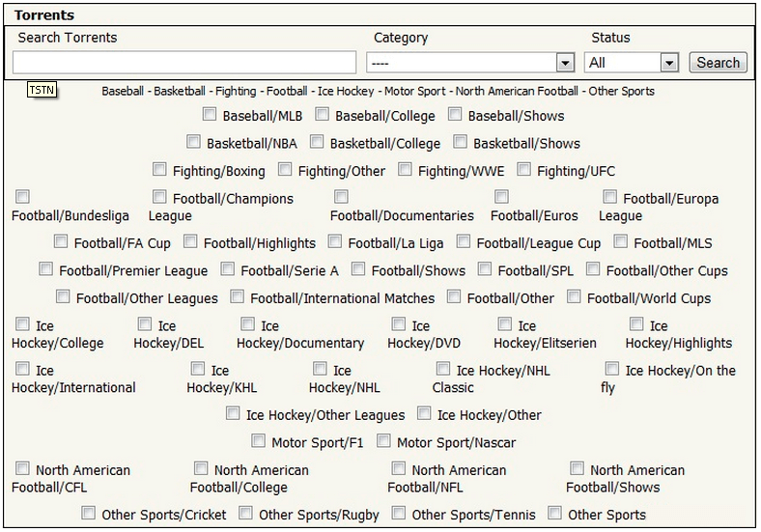
Task: Enable the Fighting/WWE checkbox
Action: point(405,169)
